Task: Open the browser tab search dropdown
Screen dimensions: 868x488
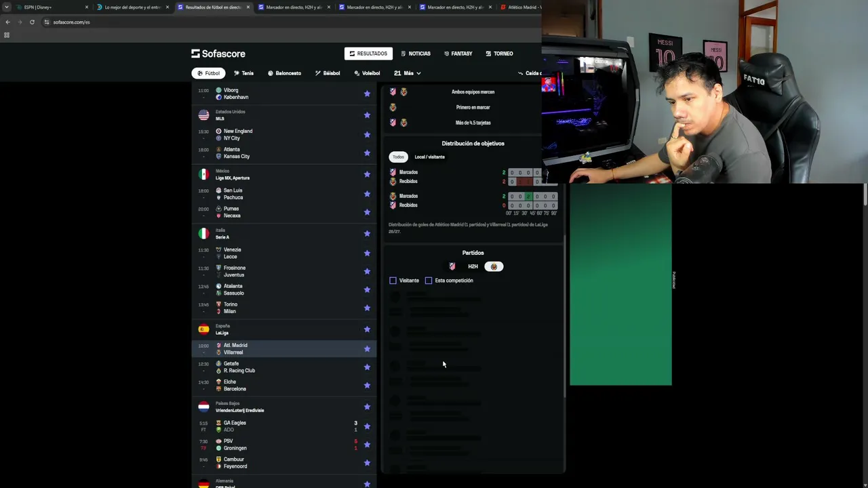Action: (7, 7)
